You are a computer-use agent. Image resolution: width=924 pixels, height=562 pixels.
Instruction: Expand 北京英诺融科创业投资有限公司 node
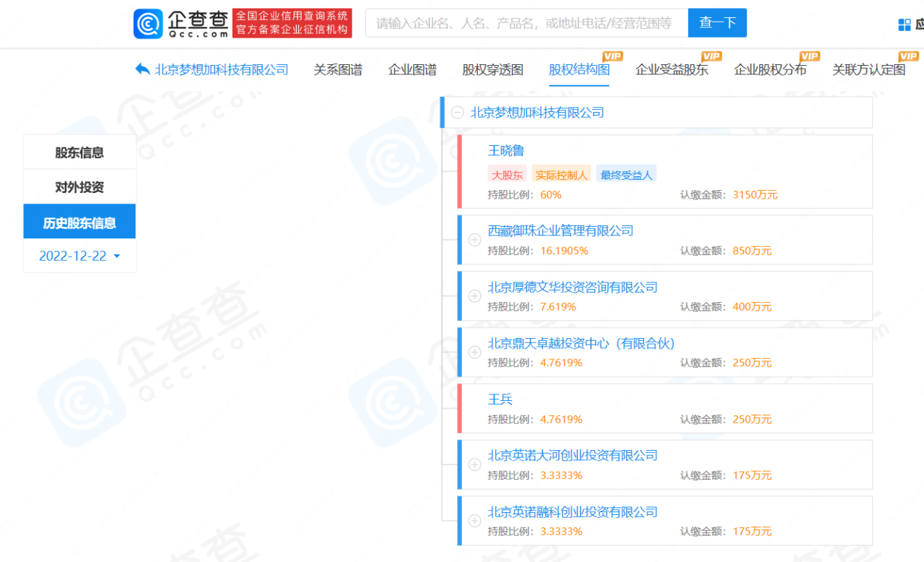coord(474,521)
